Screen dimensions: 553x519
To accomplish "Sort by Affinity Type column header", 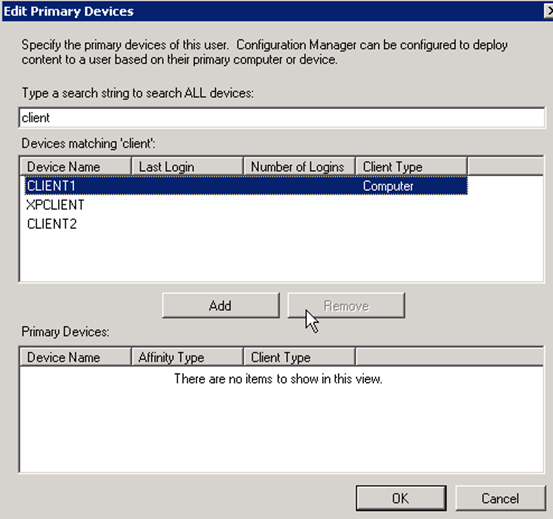I will coord(187,357).
